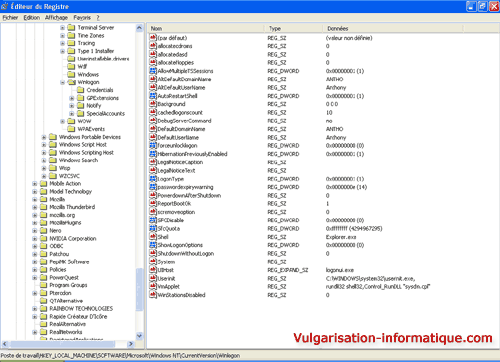Click the SfcQuota DWORD icon

pyautogui.click(x=153, y=229)
